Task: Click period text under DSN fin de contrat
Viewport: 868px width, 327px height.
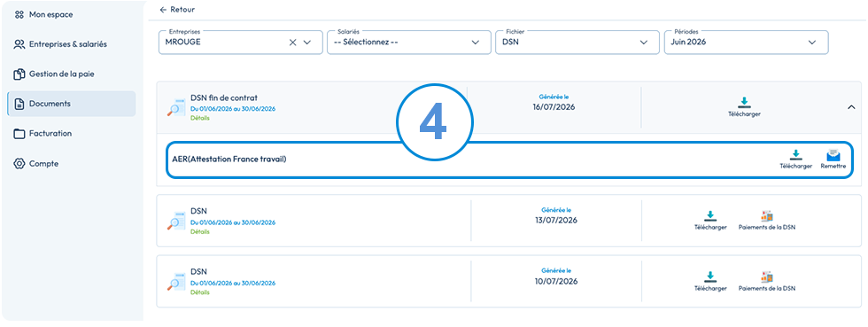Action: [232, 109]
